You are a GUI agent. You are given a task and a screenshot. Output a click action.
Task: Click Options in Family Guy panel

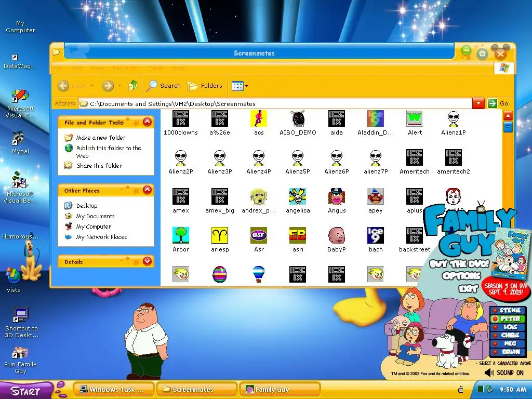(461, 276)
